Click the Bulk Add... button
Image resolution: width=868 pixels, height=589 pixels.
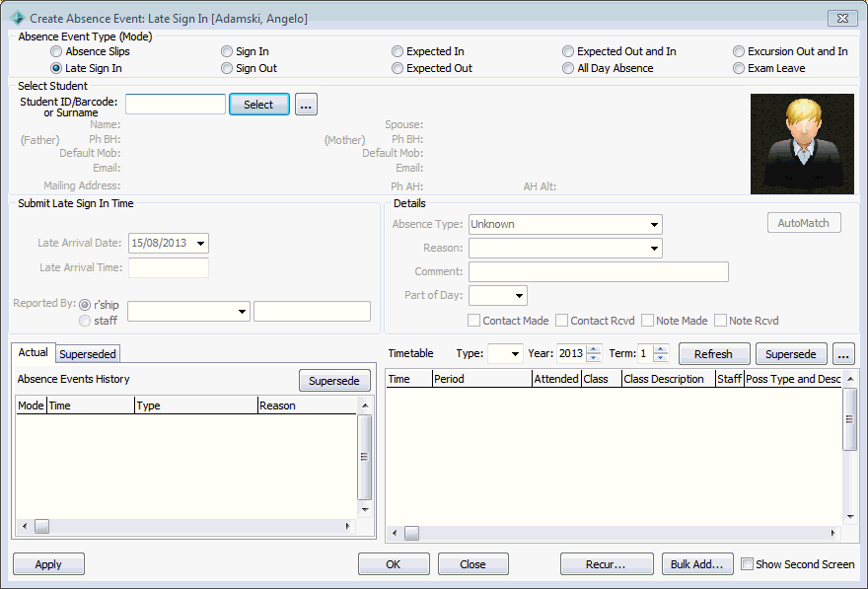click(x=697, y=564)
